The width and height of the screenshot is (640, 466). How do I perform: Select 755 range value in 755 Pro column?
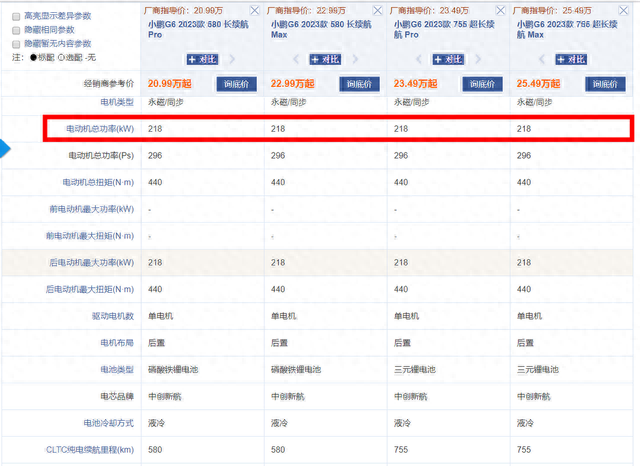coord(401,450)
